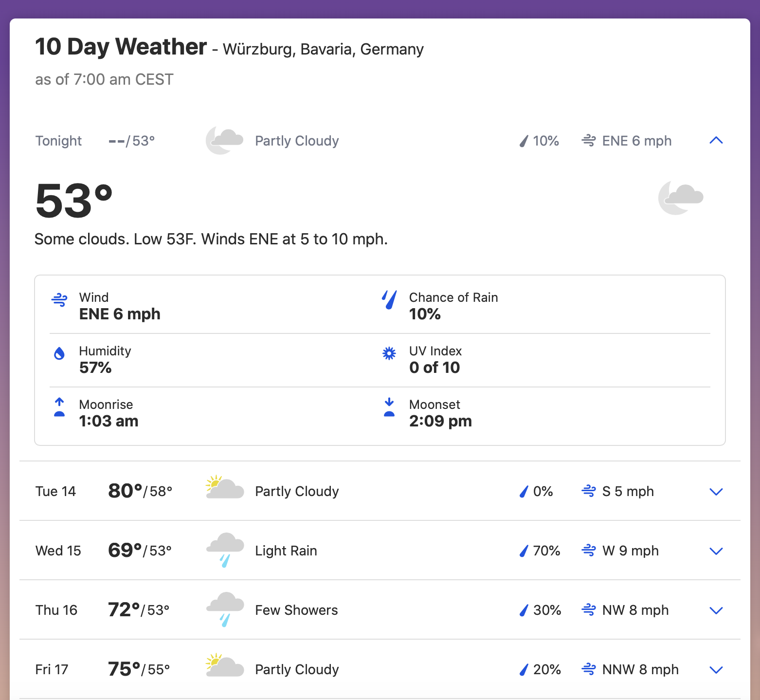
Task: Click the Wed 15 light rain cloud icon
Action: (x=224, y=550)
